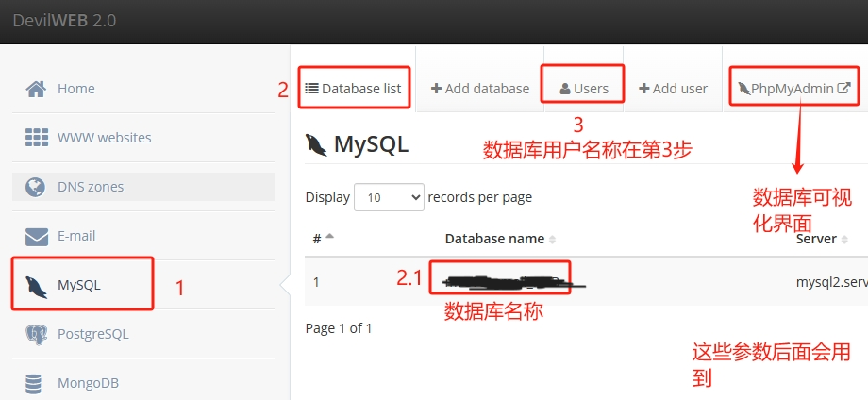Switch to the Add user tab
The width and height of the screenshot is (868, 400).
click(673, 89)
